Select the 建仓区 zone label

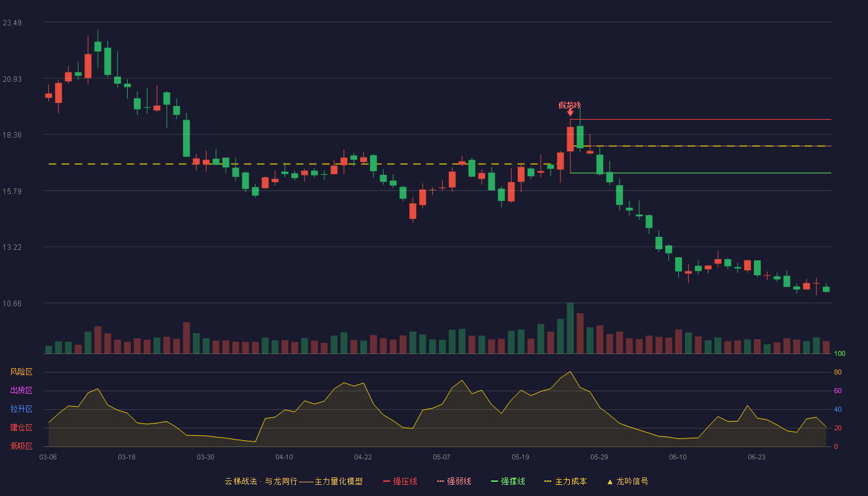click(21, 428)
